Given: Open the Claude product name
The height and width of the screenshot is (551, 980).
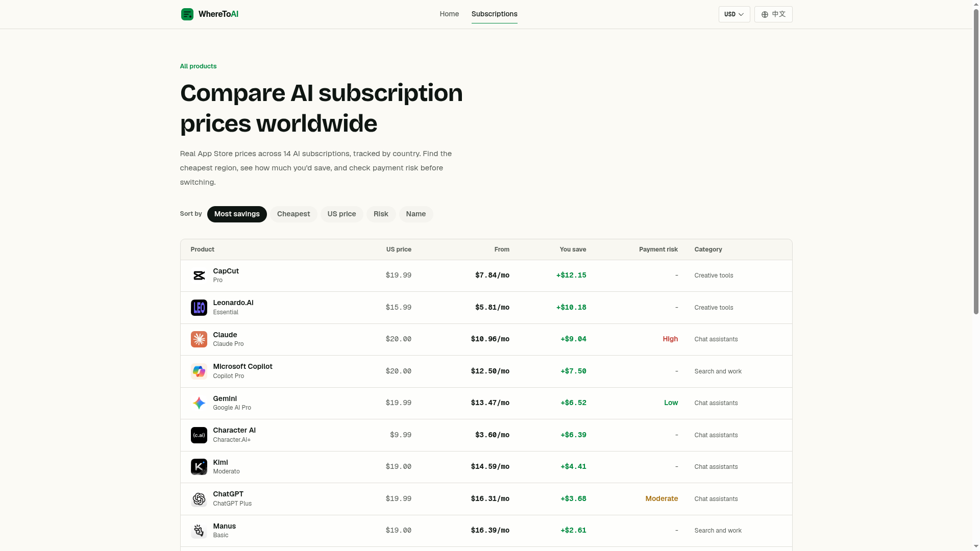Looking at the screenshot, I should [x=225, y=335].
